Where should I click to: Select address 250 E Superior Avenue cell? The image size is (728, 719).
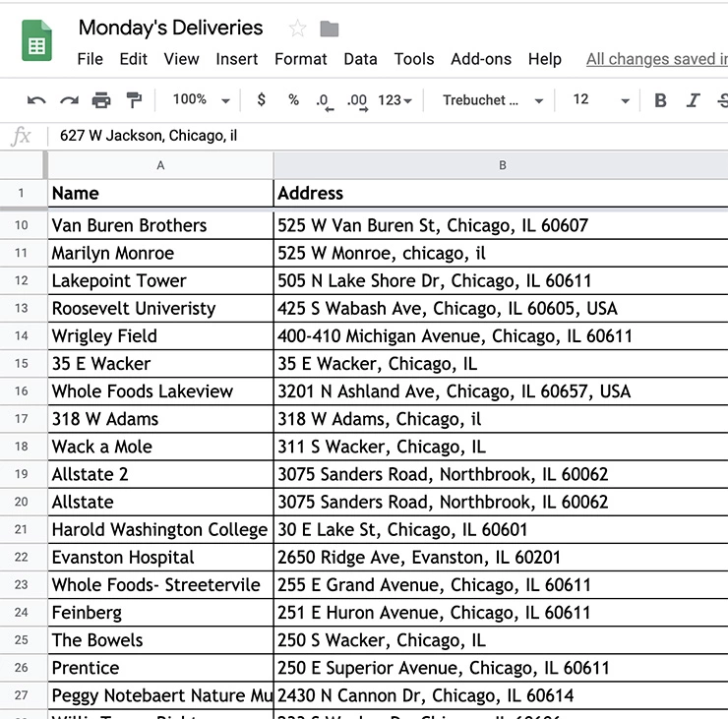coord(501,668)
